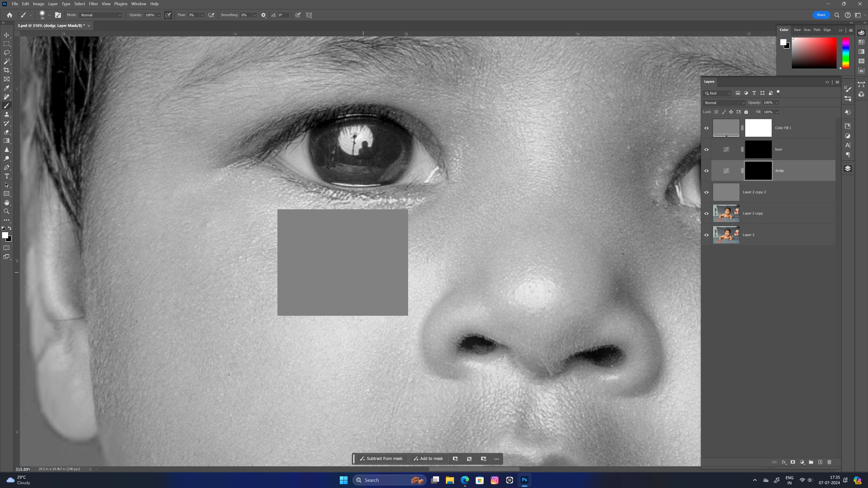
Task: Select the Eraser tool
Action: pyautogui.click(x=6, y=132)
